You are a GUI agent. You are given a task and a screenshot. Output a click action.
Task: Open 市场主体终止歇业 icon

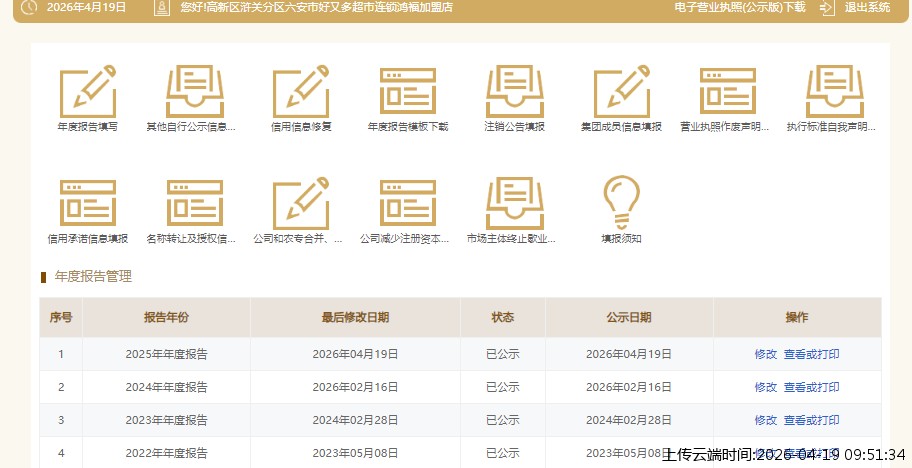pyautogui.click(x=514, y=204)
